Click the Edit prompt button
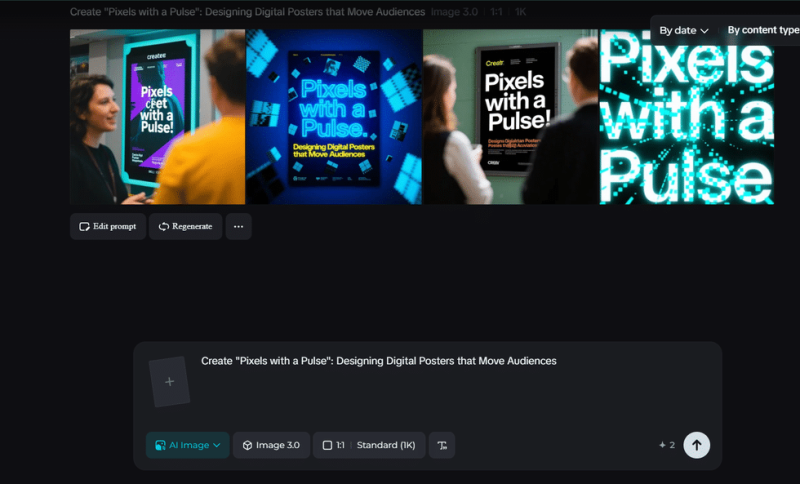Viewport: 800px width, 484px height. (108, 226)
